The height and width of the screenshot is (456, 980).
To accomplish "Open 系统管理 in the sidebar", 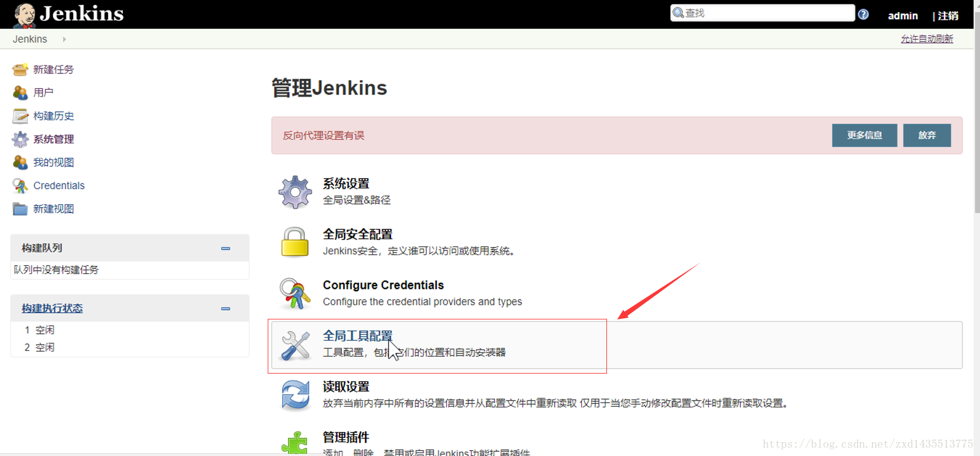I will coord(54,140).
